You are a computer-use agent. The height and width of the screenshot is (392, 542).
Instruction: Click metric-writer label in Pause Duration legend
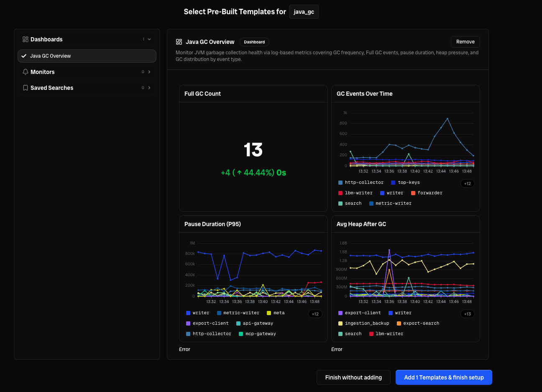[241, 313]
